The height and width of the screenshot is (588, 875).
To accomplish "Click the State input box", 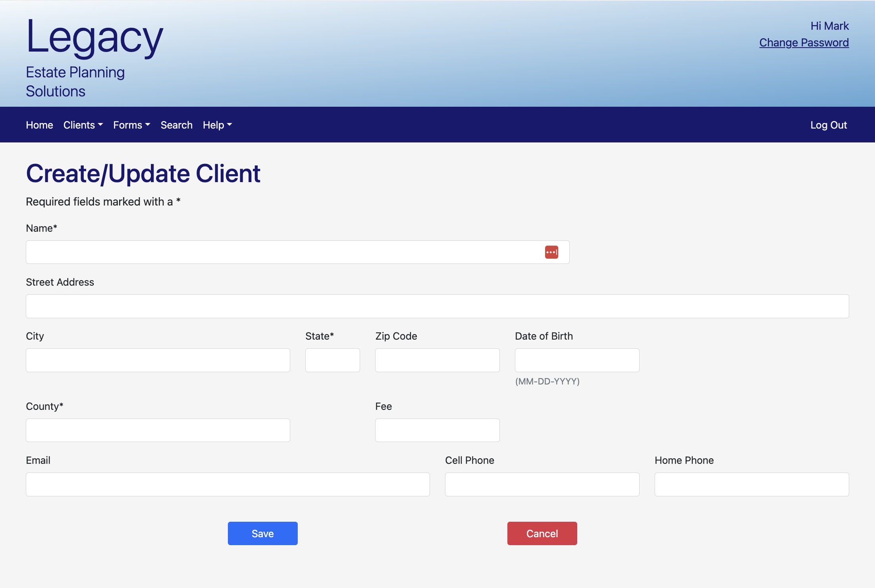I will point(332,360).
